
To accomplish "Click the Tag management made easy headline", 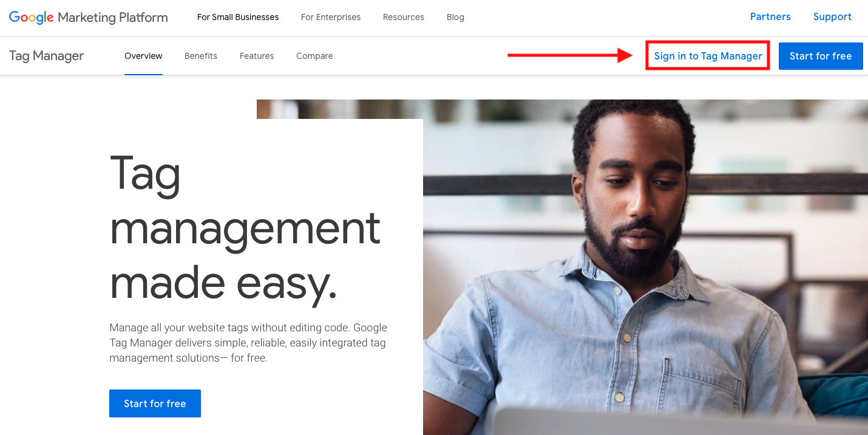I will tap(245, 228).
